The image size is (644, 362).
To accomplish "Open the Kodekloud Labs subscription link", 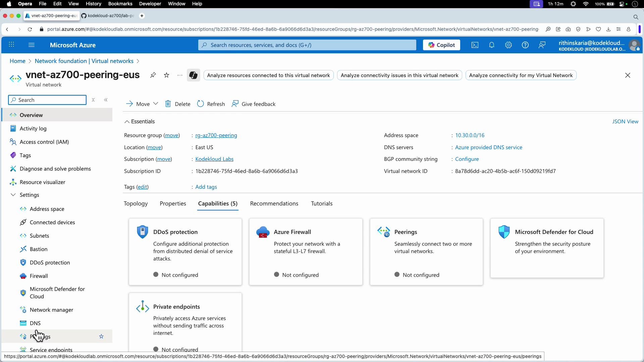I will tap(214, 159).
